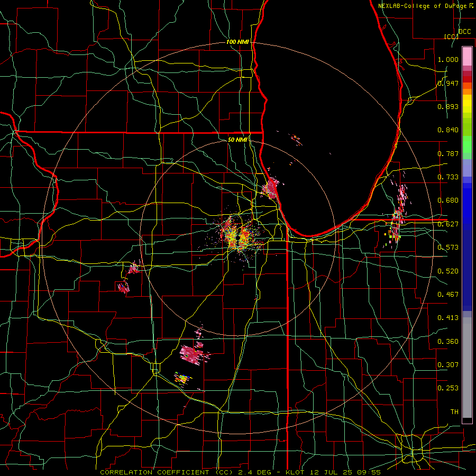This screenshot has width=476, height=476.
Task: Select the 0.787 scale value
Action: (448, 153)
